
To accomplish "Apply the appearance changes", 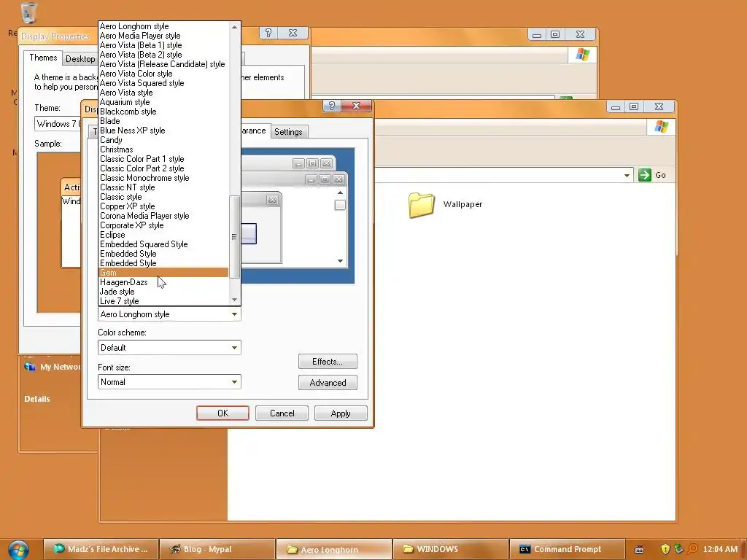I will [x=341, y=413].
